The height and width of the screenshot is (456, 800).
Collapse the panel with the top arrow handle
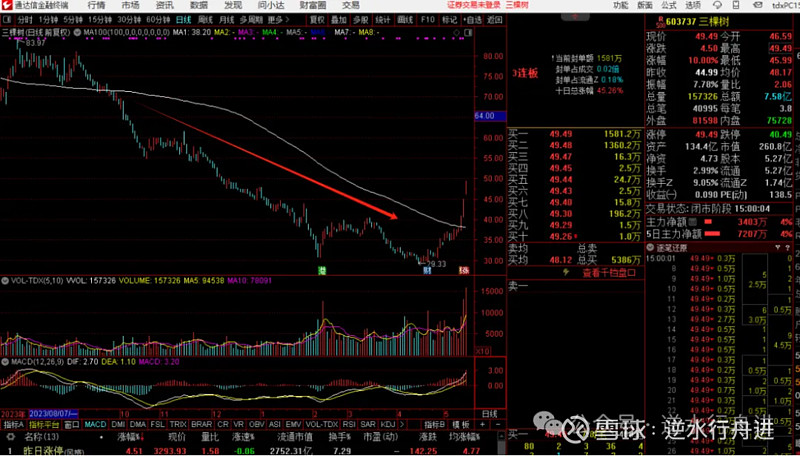[x=576, y=17]
